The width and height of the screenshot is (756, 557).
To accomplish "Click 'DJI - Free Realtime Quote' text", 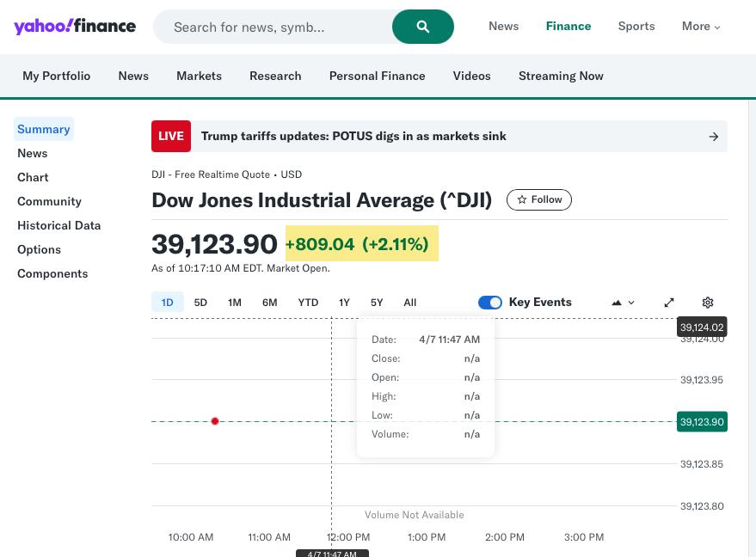I will click(x=211, y=174).
